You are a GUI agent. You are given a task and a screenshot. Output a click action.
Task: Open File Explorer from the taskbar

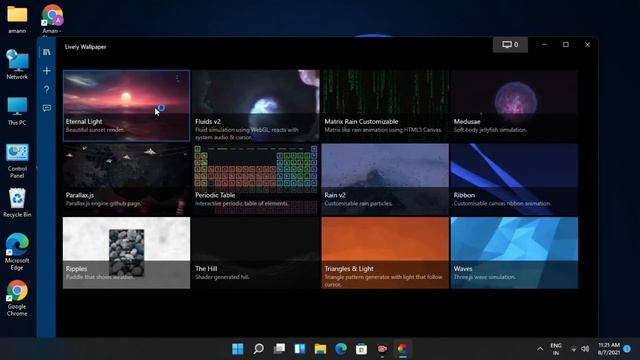[x=320, y=349]
